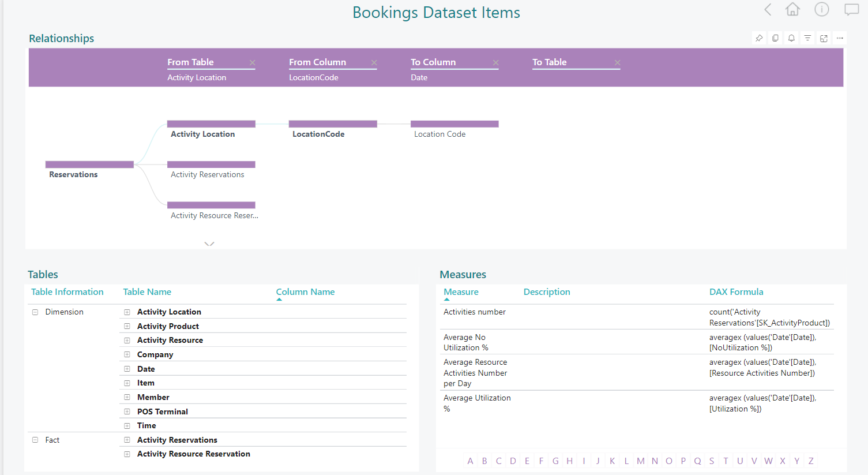The height and width of the screenshot is (475, 868).
Task: Navigate back with the left arrow
Action: coord(768,10)
